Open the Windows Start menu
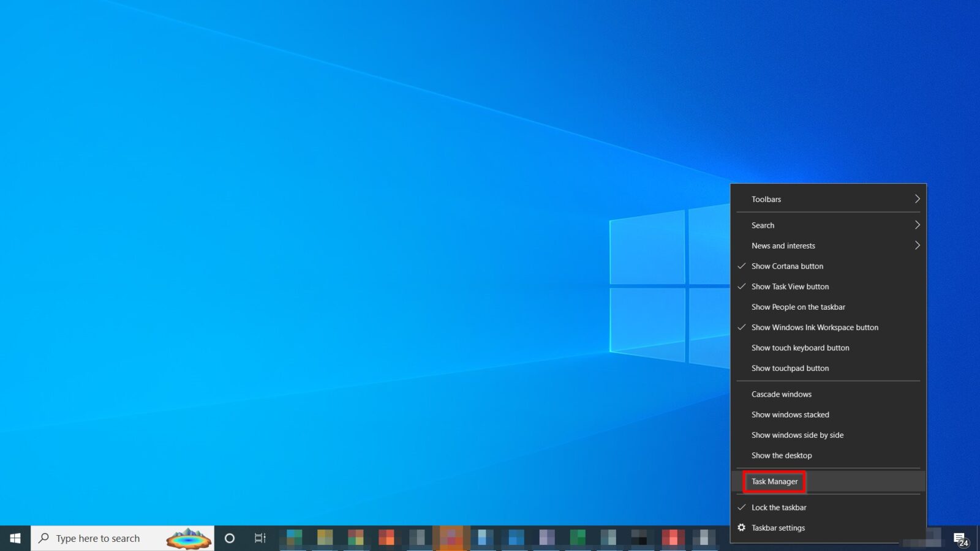 pyautogui.click(x=15, y=538)
